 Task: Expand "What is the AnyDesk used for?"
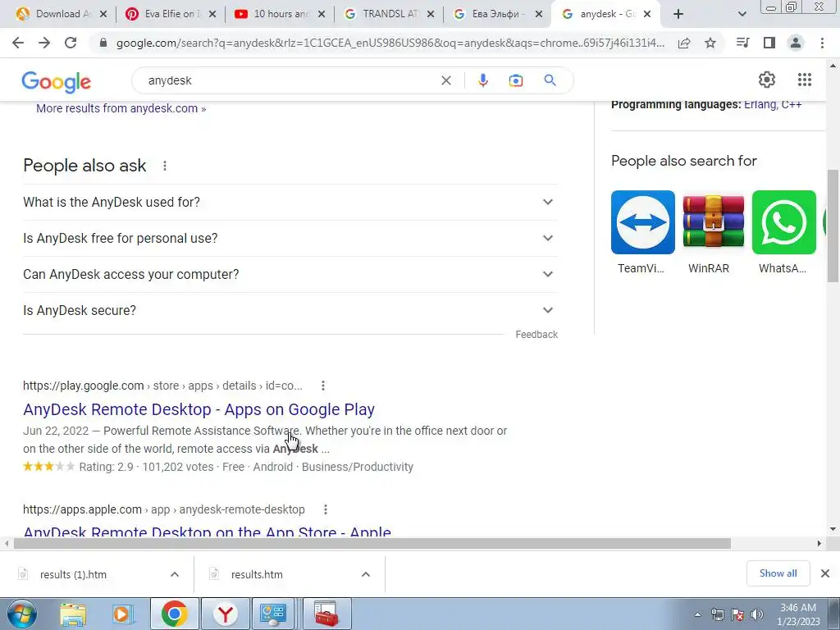click(290, 202)
